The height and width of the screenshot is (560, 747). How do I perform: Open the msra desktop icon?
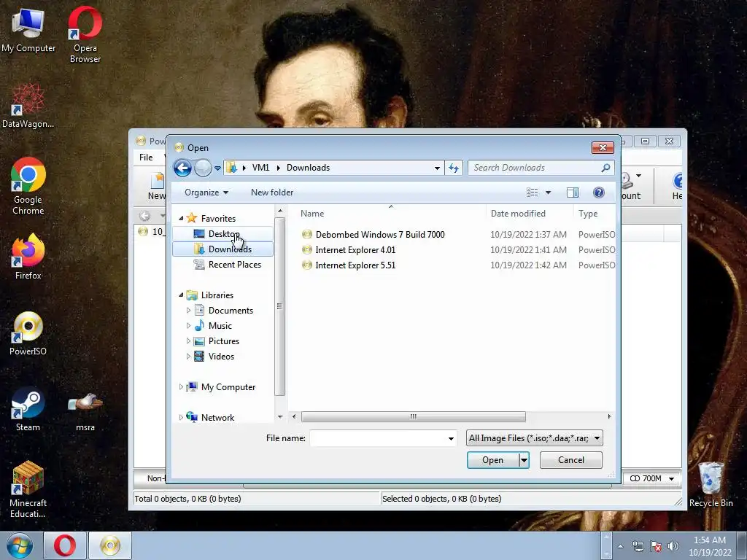pos(85,412)
